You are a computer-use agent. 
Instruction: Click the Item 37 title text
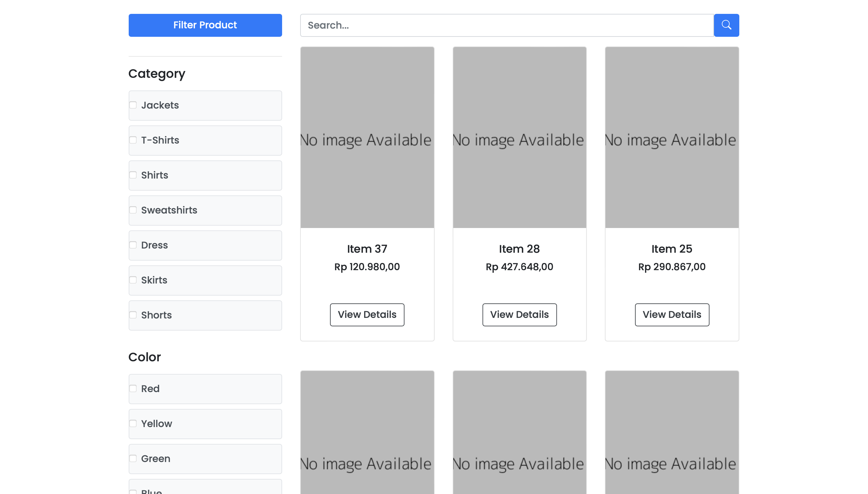[x=367, y=249]
